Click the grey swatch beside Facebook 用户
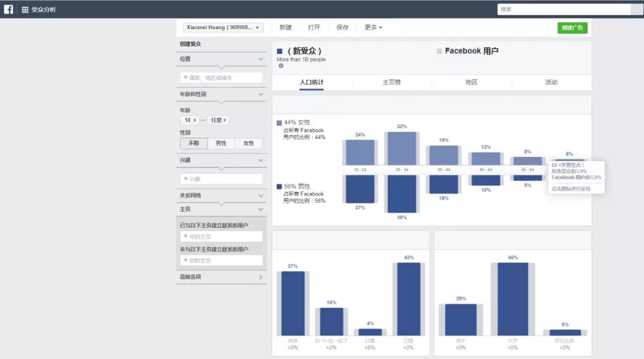The height and width of the screenshot is (359, 644). tap(439, 51)
